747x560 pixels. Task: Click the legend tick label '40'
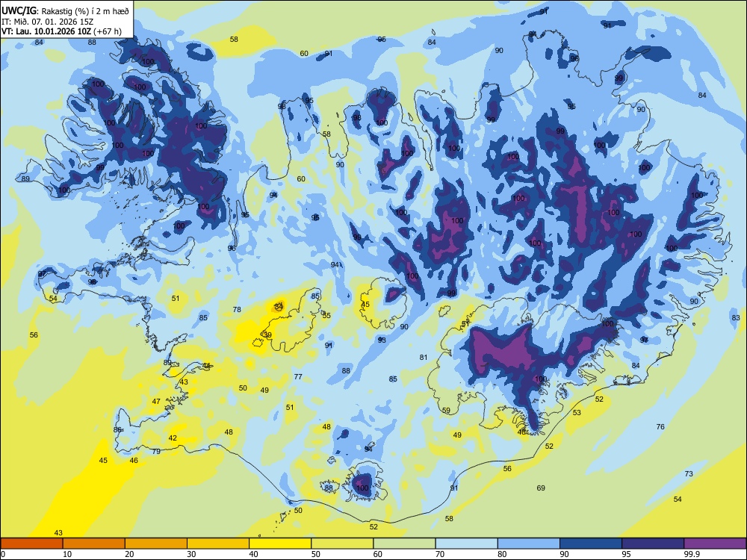click(253, 554)
